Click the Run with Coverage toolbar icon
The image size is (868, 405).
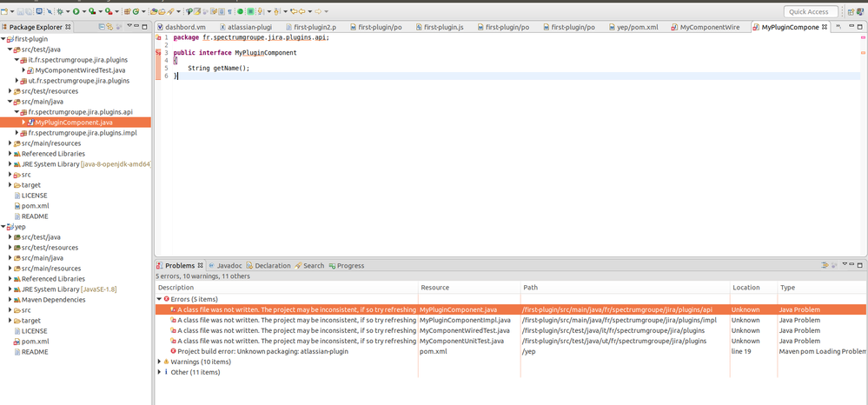click(x=92, y=11)
